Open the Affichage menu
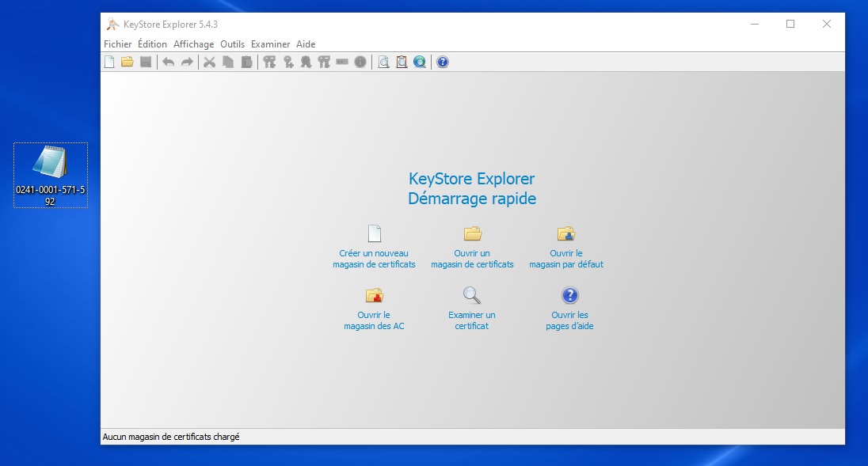The width and height of the screenshot is (868, 466). point(194,44)
